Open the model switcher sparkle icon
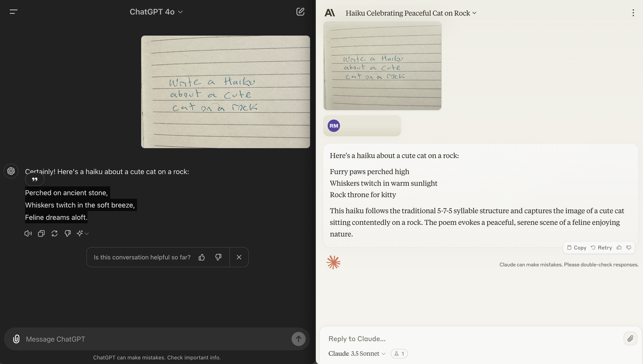This screenshot has width=643, height=364. pos(80,233)
